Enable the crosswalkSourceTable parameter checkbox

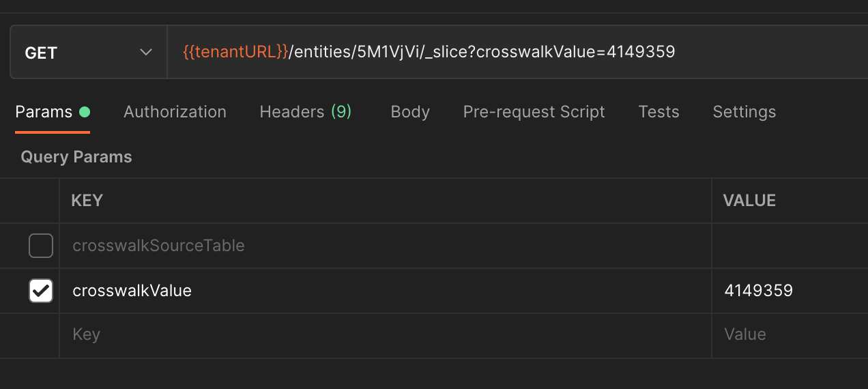pos(41,246)
